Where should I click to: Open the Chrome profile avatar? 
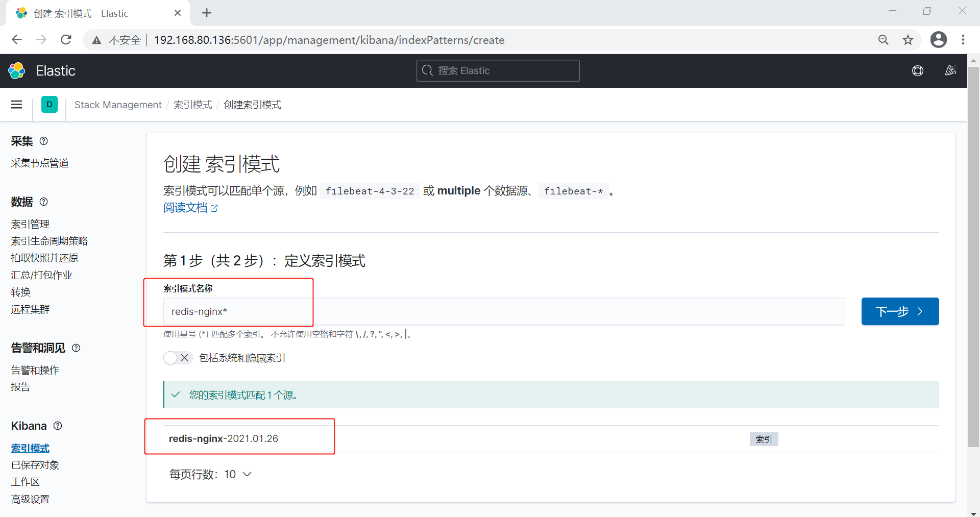click(x=939, y=40)
